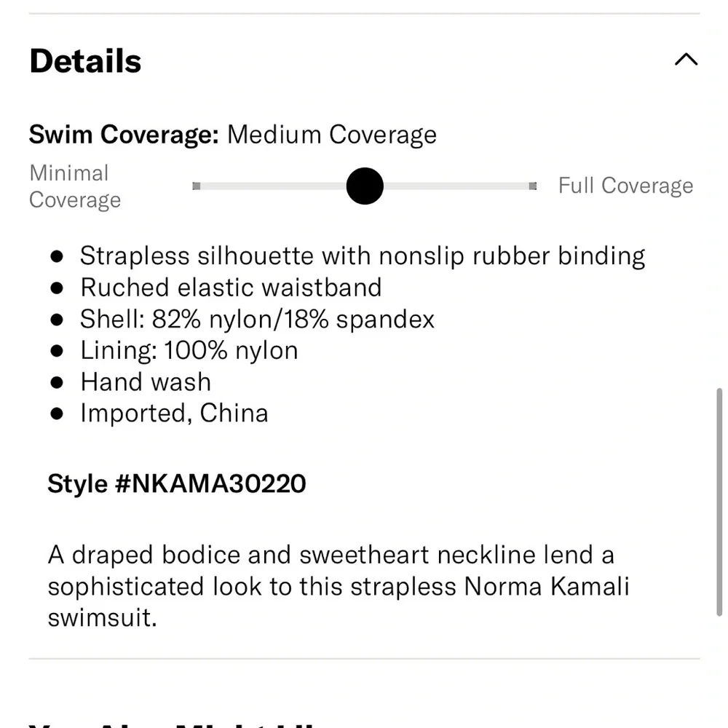
Task: Click the Details section heading
Action: click(x=85, y=61)
